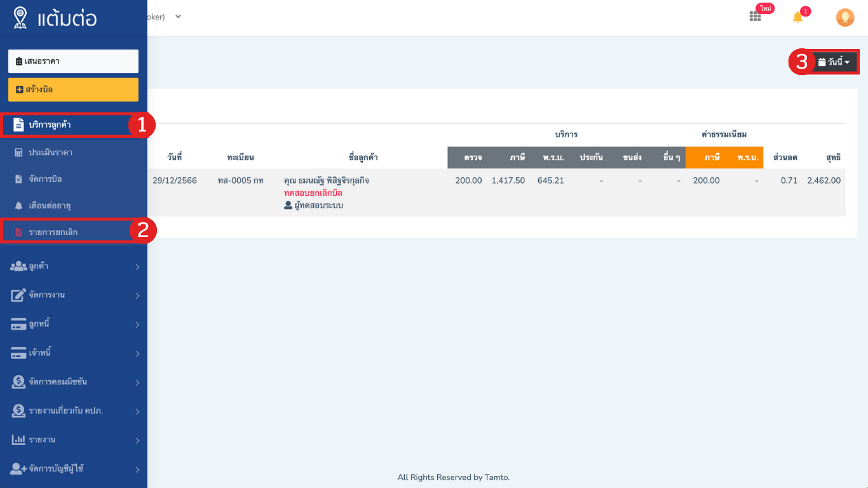
Task: Click the ใหม่ badge on apps icon
Action: (x=765, y=8)
